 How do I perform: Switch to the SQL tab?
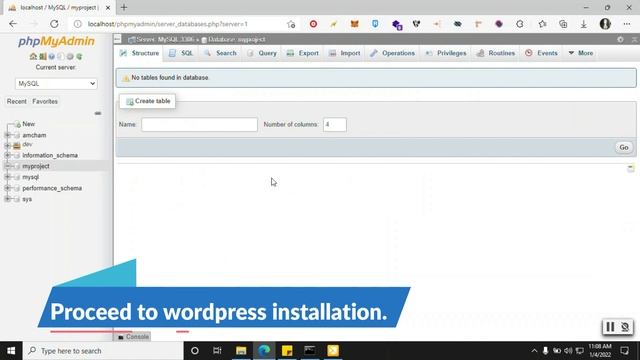181,53
